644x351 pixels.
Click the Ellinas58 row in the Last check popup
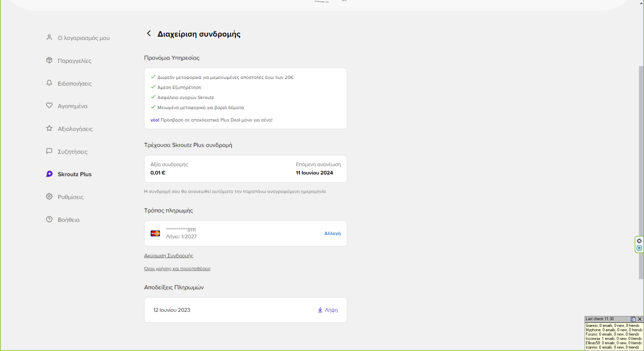(x=614, y=343)
